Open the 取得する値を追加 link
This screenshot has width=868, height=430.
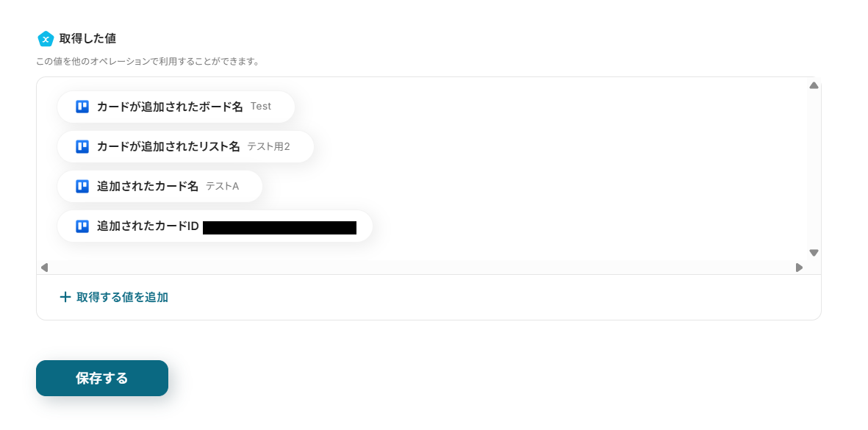[122, 297]
